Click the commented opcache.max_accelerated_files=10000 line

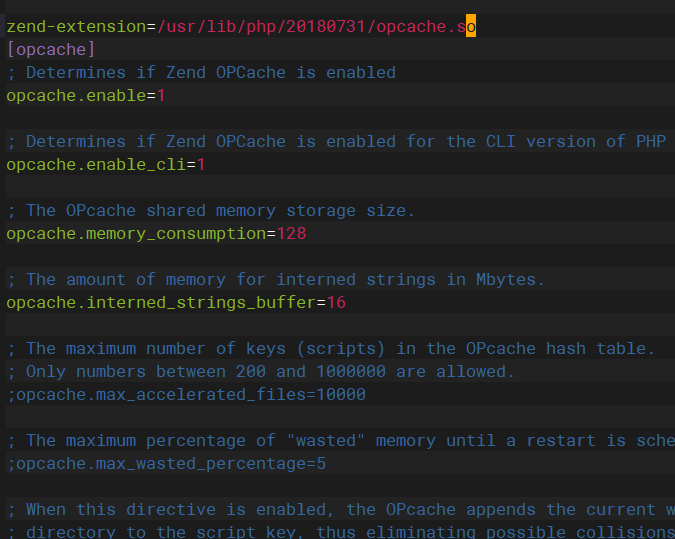(186, 394)
